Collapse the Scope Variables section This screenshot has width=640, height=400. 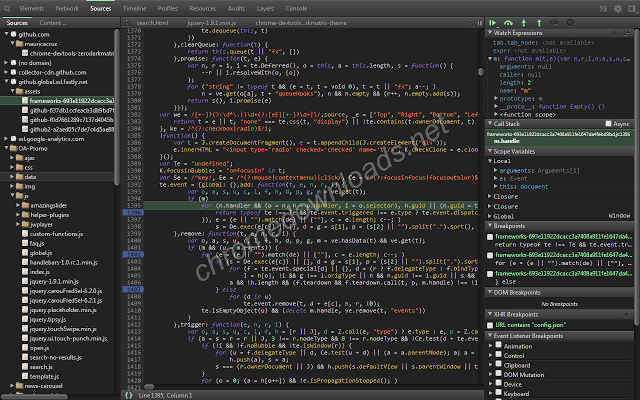click(x=490, y=151)
